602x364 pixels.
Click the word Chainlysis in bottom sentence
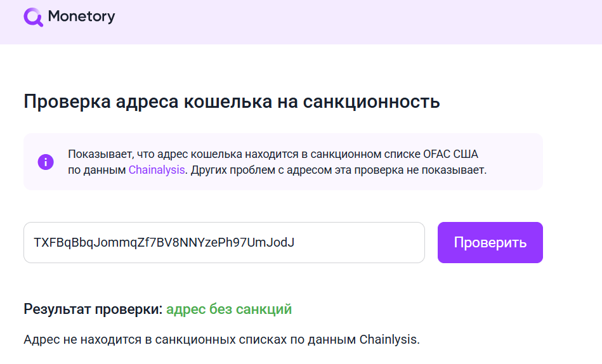pos(388,339)
